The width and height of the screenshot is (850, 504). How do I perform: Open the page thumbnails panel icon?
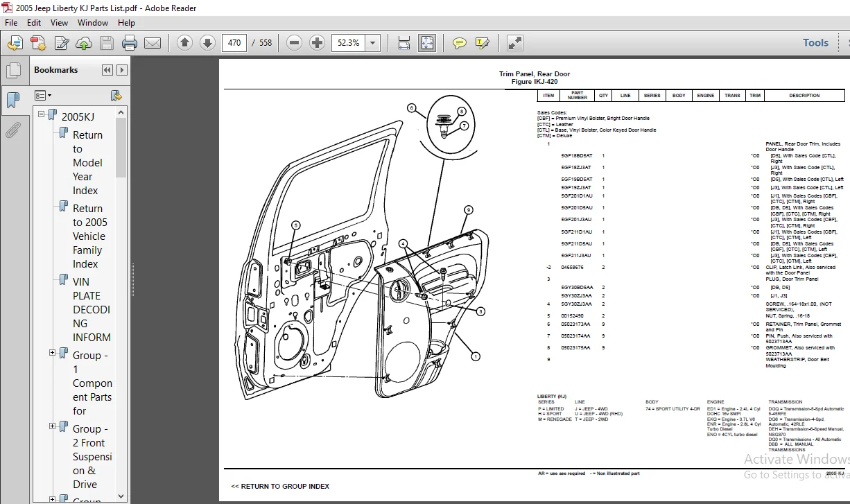click(13, 71)
